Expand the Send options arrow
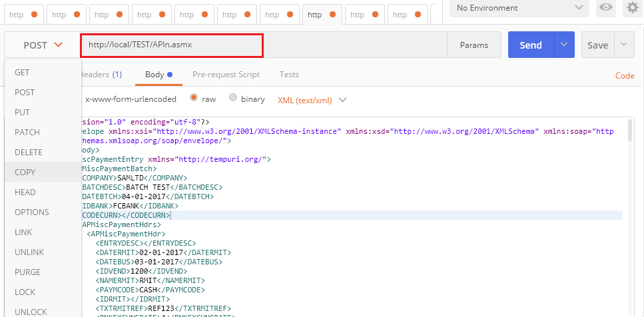 tap(564, 45)
